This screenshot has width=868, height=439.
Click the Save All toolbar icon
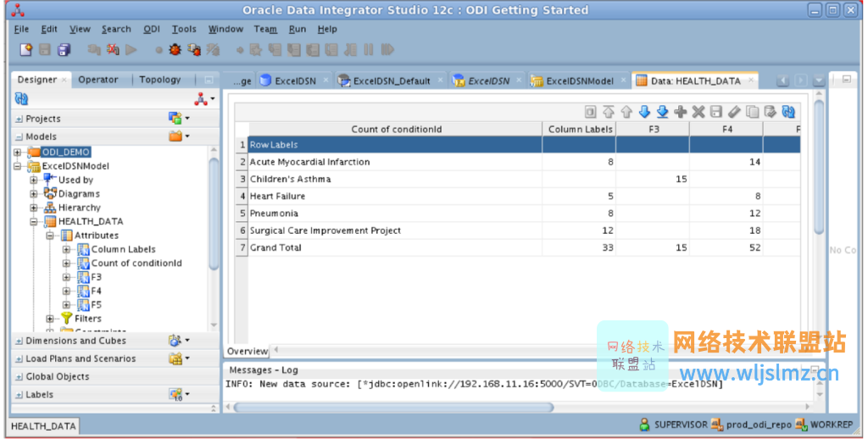(64, 49)
